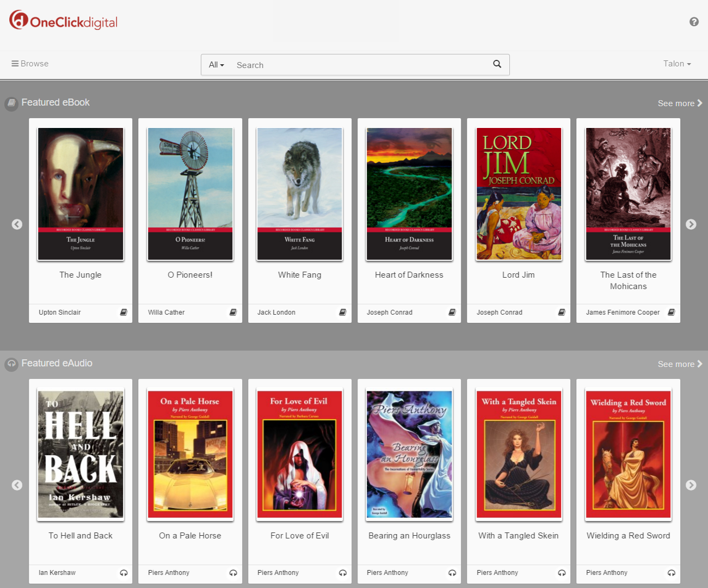The width and height of the screenshot is (708, 588).
Task: Click author name Jack London
Action: coord(276,313)
